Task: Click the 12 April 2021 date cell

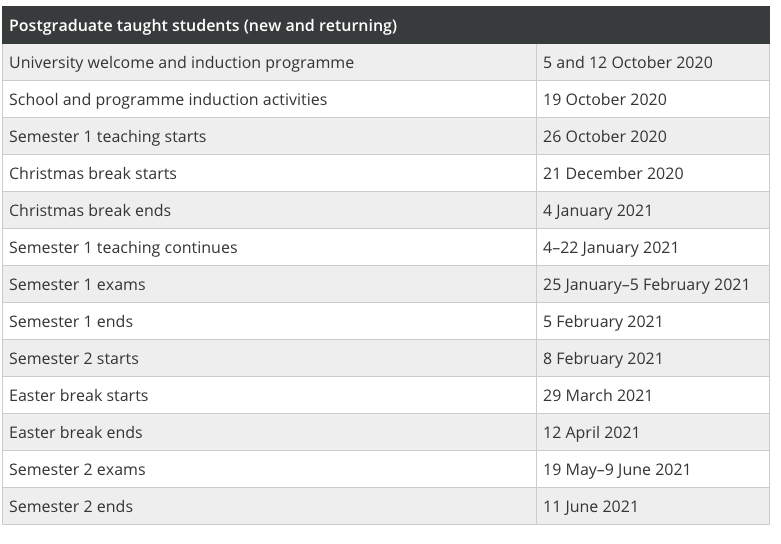Action: [653, 432]
